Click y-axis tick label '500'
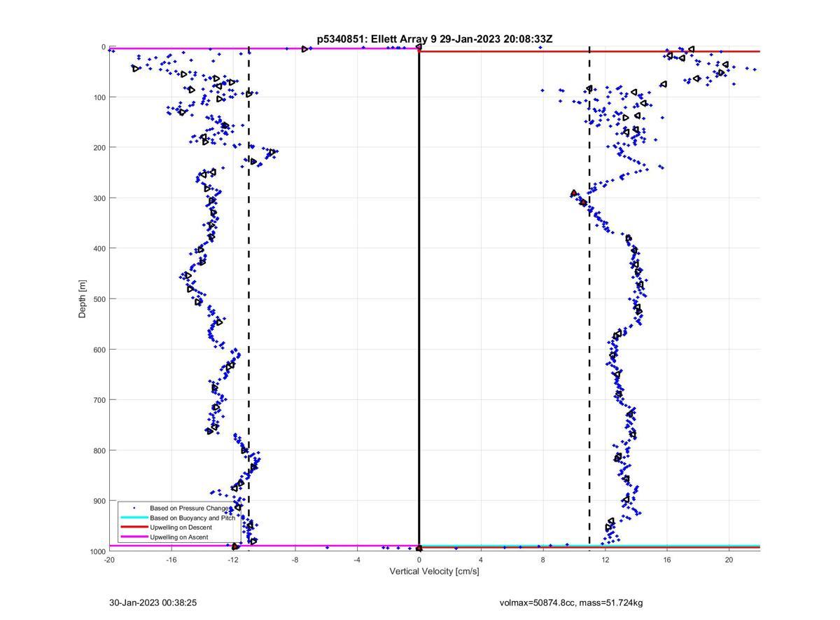840x620 pixels. [99, 299]
